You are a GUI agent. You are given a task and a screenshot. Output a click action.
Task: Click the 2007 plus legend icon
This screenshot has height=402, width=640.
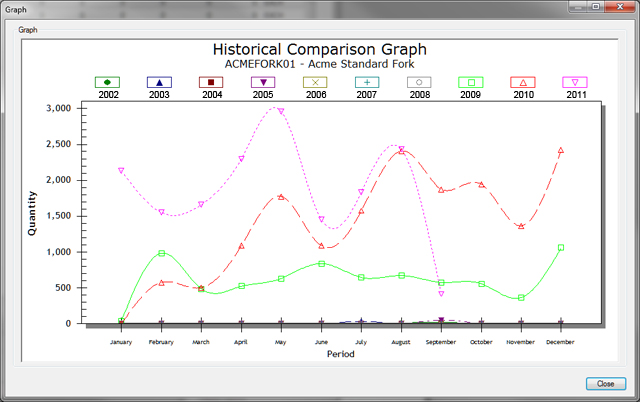(367, 82)
